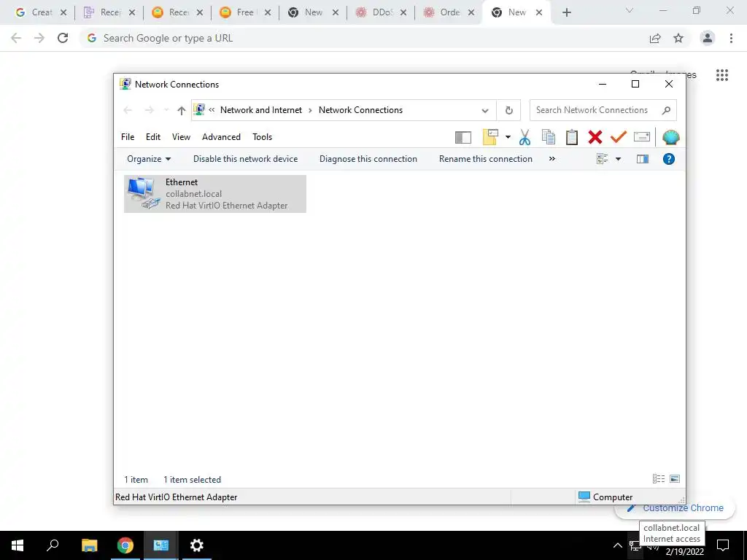
Task: Cut the selection with the scissors icon
Action: [525, 137]
